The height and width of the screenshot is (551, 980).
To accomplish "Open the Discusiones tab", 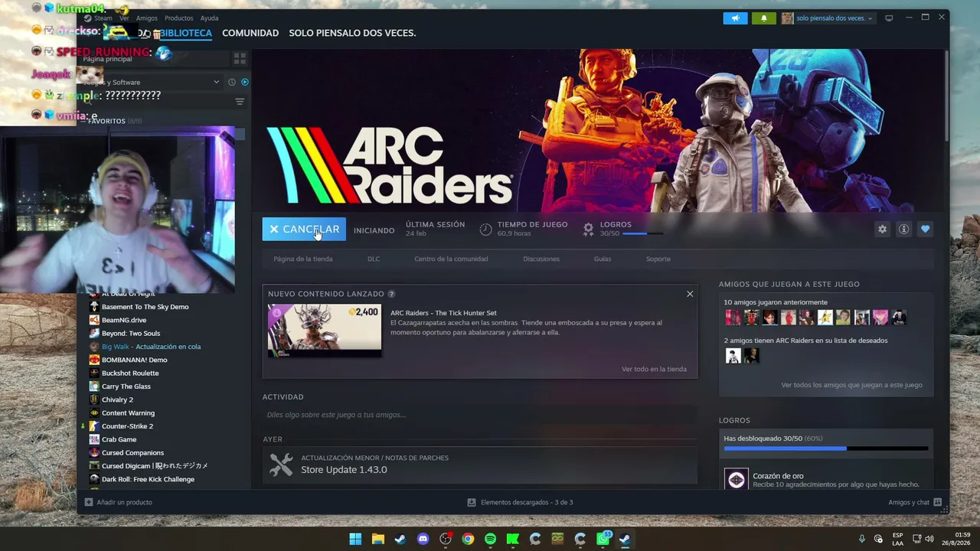I will click(x=541, y=259).
